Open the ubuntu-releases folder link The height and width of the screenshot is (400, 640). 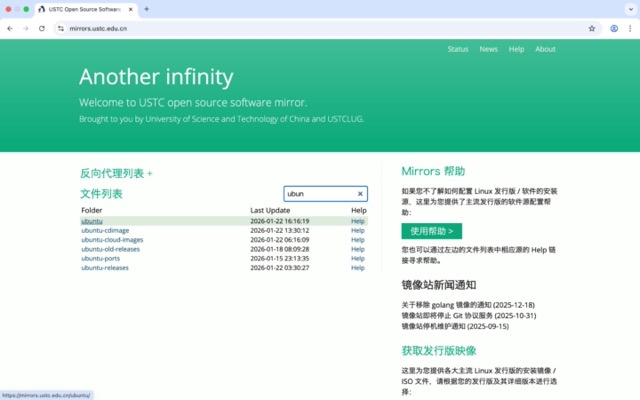(105, 268)
